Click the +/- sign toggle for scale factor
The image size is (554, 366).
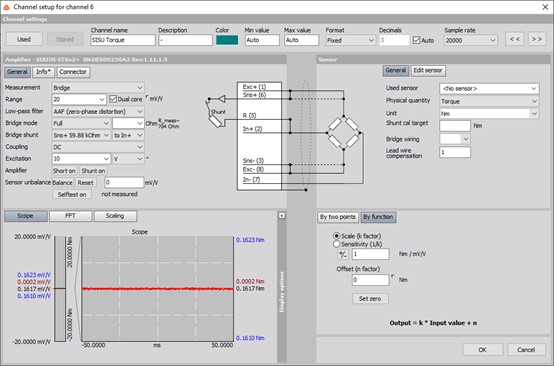tap(343, 254)
